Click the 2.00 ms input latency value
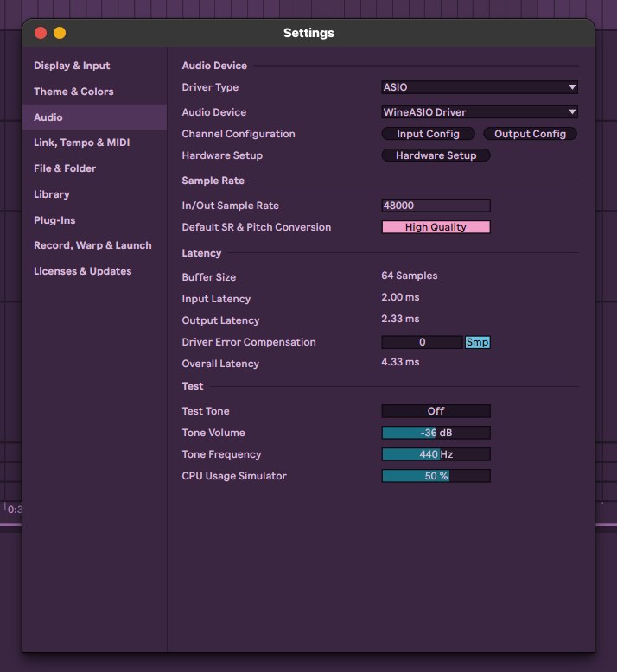Image resolution: width=617 pixels, height=672 pixels. (x=400, y=297)
